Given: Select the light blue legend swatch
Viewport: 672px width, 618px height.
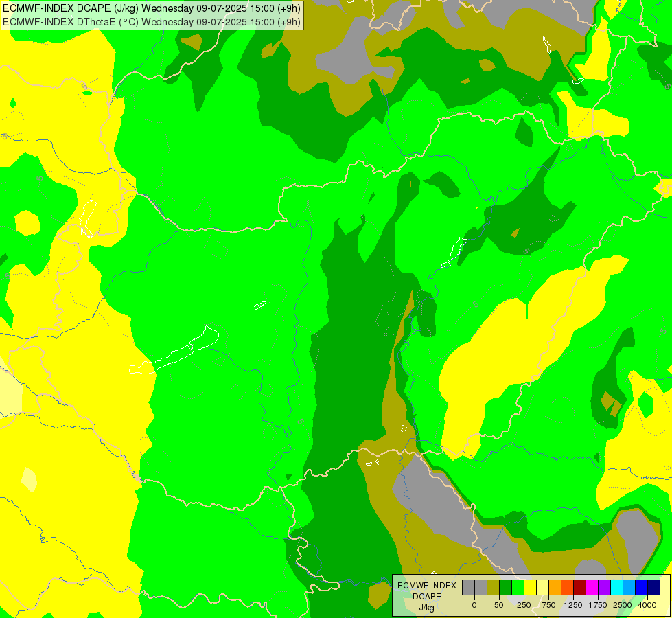Looking at the screenshot, I should point(629,587).
